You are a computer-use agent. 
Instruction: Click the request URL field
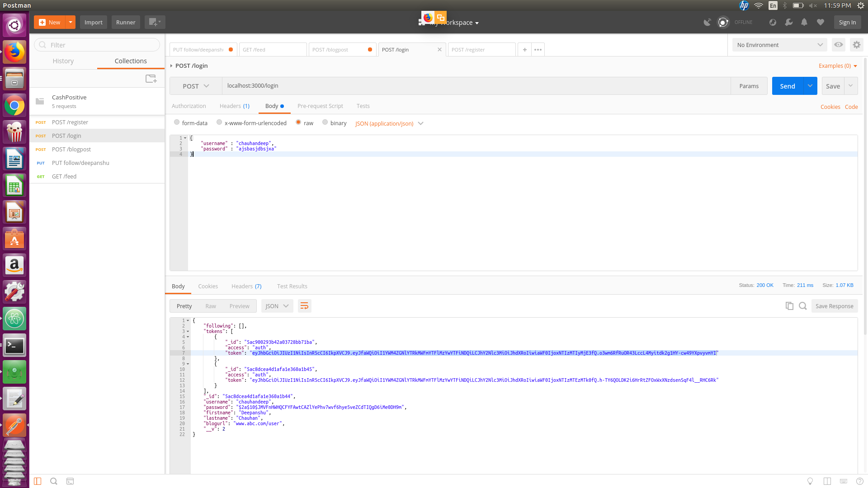point(476,86)
